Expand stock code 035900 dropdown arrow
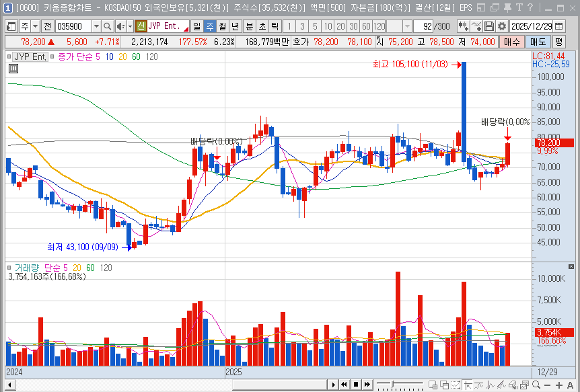The width and height of the screenshot is (580, 392). 96,26
